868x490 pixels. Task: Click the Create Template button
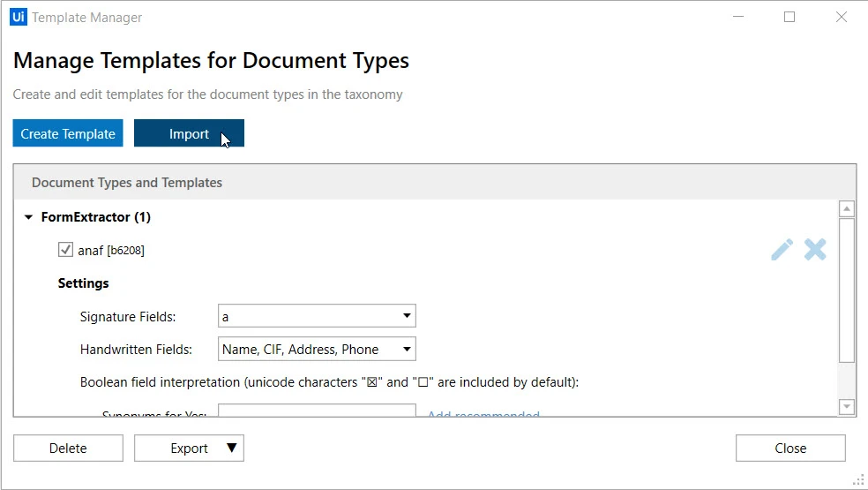68,133
